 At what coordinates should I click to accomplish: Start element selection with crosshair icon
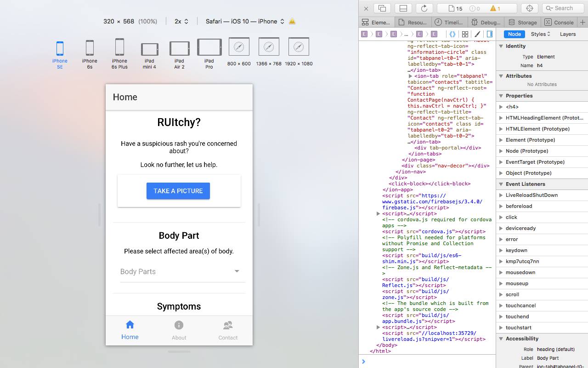[x=529, y=8]
